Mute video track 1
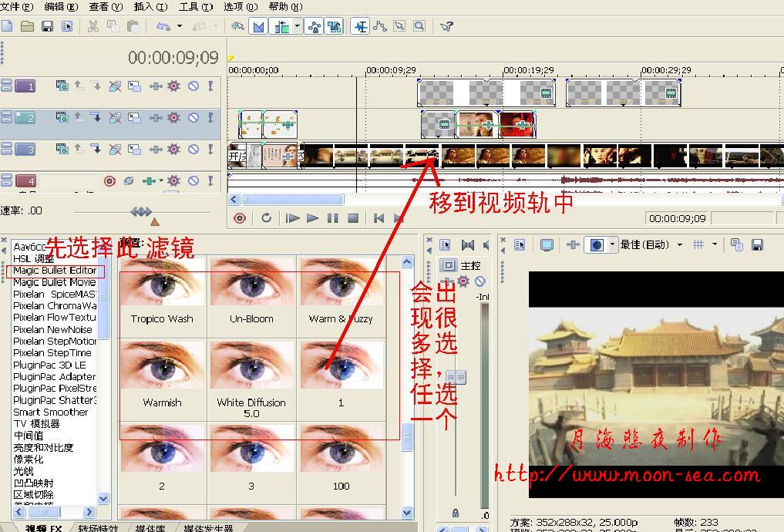The image size is (784, 532). coord(193,86)
